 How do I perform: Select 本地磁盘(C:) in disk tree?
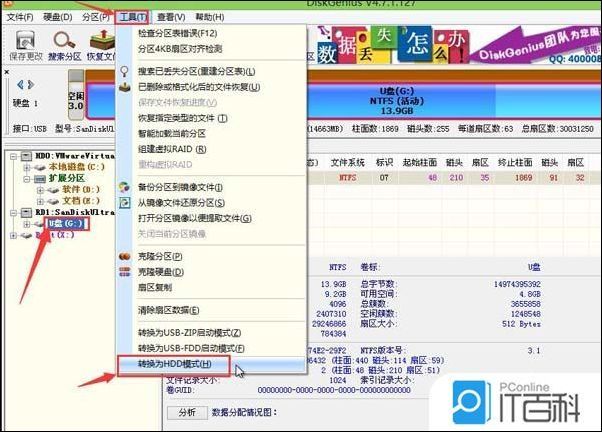coord(76,167)
